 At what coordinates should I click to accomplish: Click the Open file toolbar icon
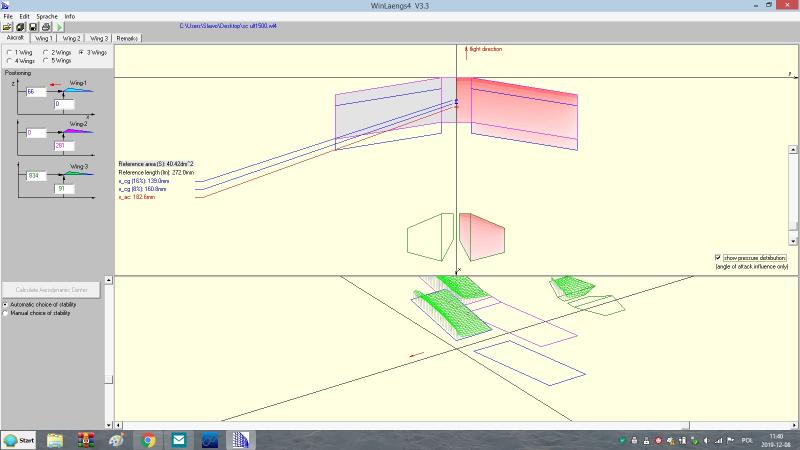click(x=8, y=27)
